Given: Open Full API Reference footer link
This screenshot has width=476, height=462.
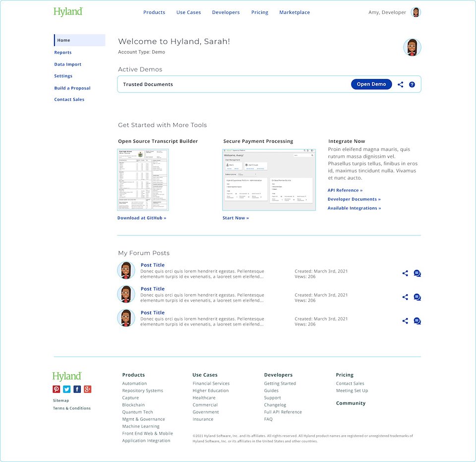Looking at the screenshot, I should [283, 412].
